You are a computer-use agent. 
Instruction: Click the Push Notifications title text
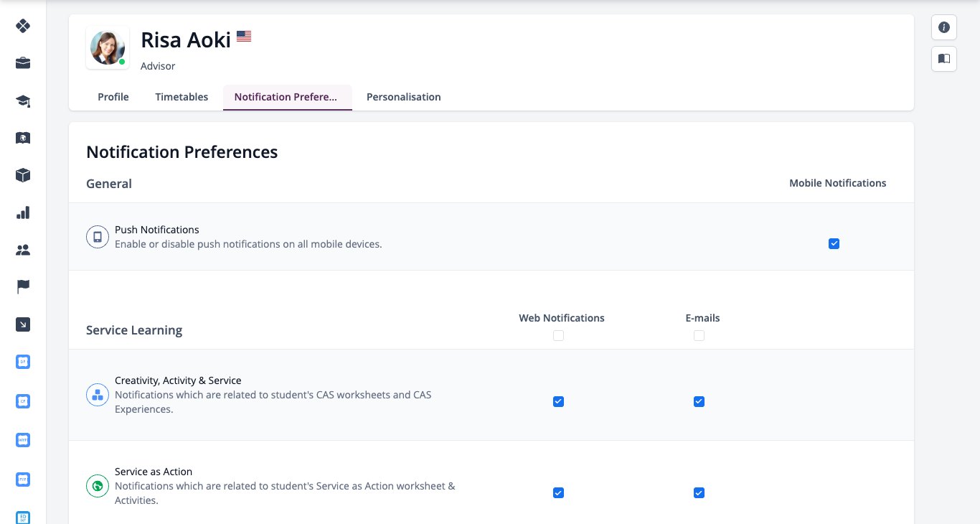click(157, 230)
